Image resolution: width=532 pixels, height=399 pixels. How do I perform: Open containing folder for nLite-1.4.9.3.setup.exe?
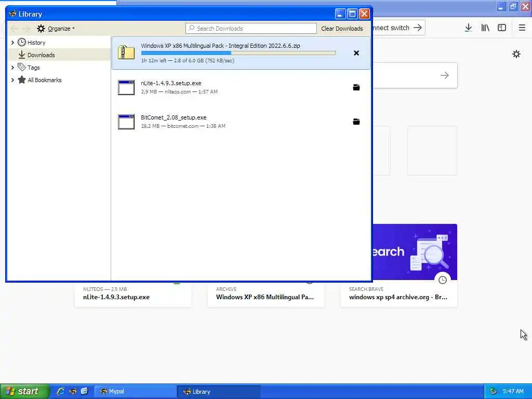coord(356,87)
